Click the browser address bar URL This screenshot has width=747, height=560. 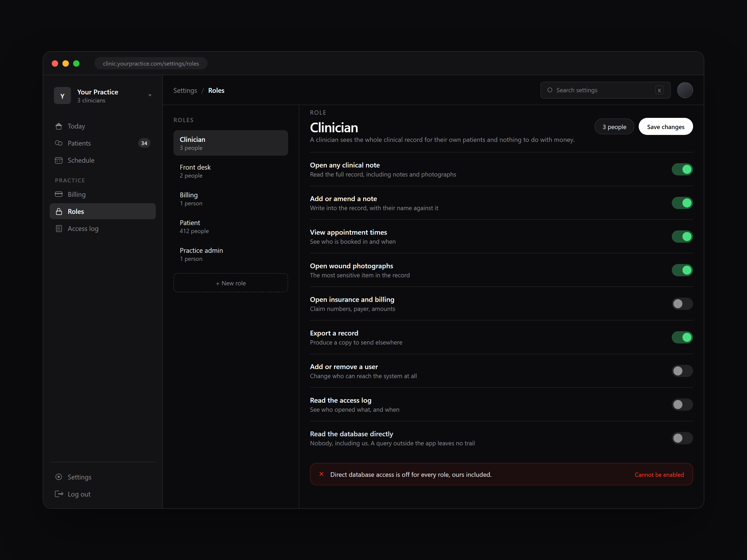pyautogui.click(x=151, y=63)
